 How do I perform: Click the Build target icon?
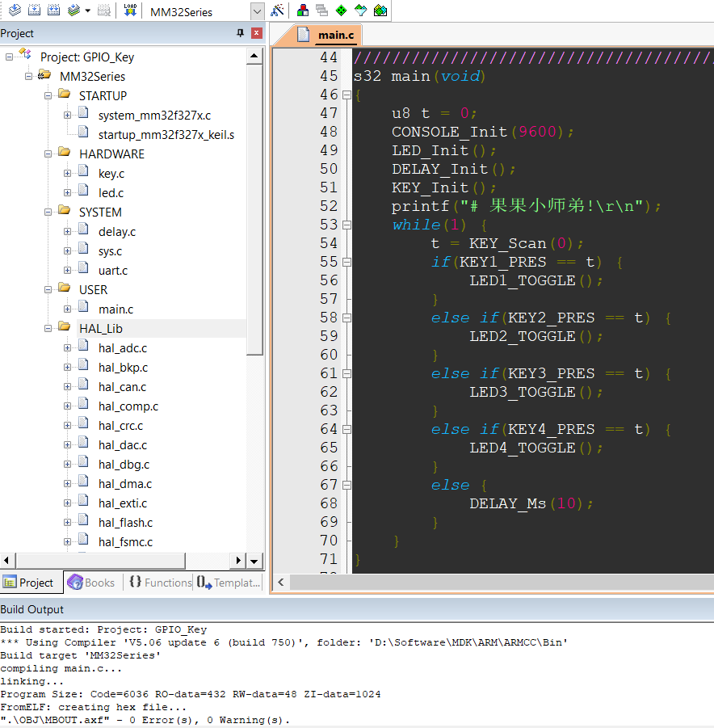click(x=35, y=11)
